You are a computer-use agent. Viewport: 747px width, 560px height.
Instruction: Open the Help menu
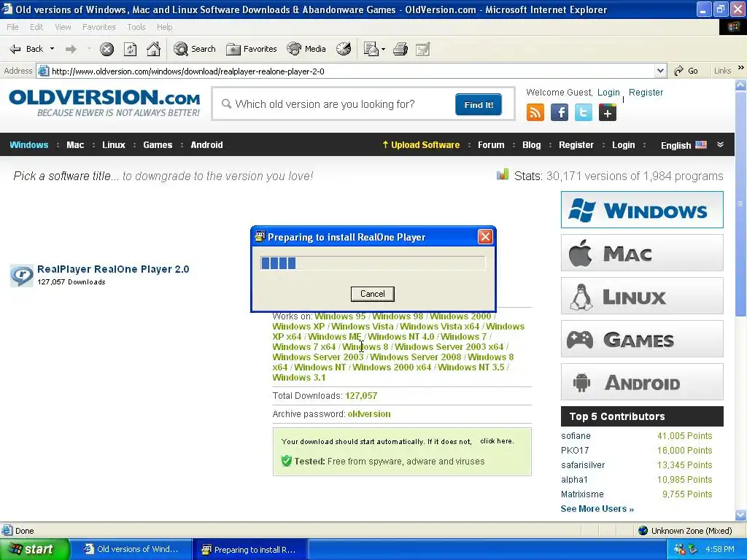point(164,27)
